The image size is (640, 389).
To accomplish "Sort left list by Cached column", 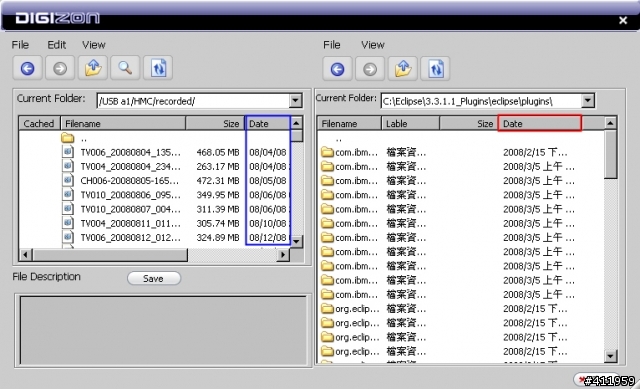I will 40,123.
